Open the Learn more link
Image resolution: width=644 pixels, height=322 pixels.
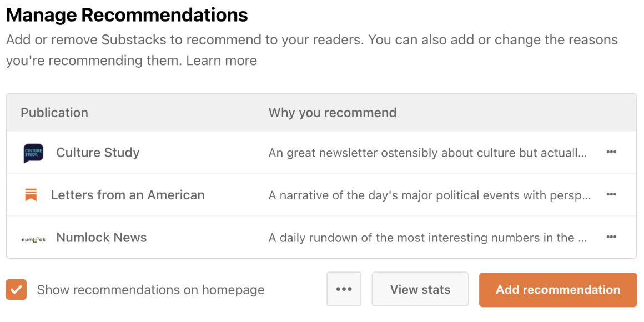pos(222,61)
